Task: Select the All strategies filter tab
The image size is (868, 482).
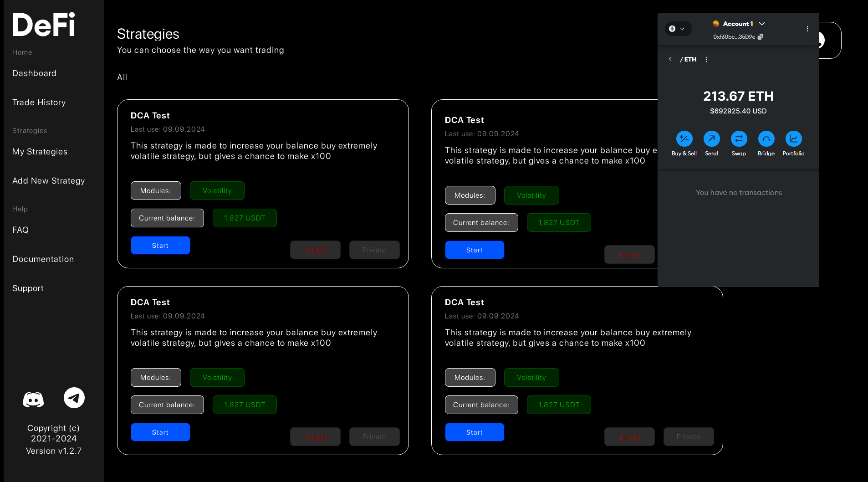Action: (122, 77)
